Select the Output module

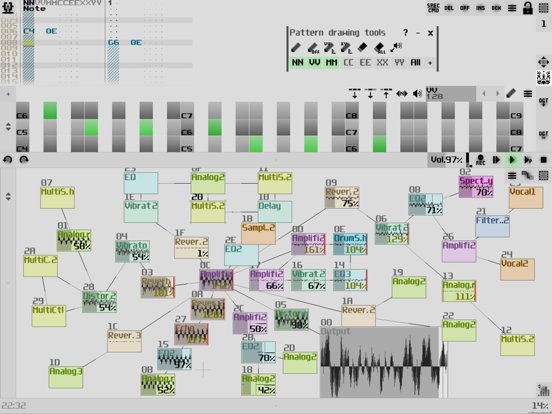(x=380, y=362)
